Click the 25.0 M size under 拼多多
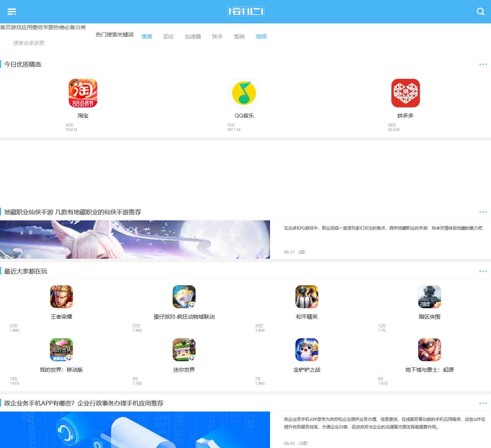 tap(394, 130)
